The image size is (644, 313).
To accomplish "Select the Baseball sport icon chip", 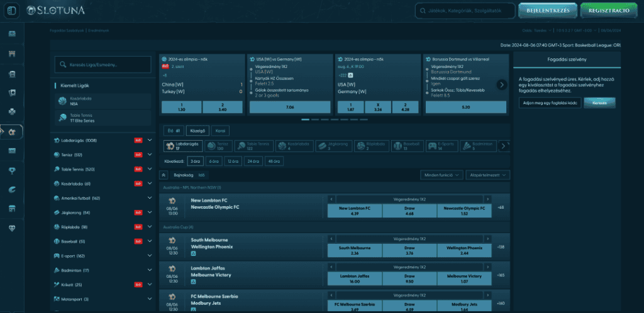I will (x=404, y=146).
